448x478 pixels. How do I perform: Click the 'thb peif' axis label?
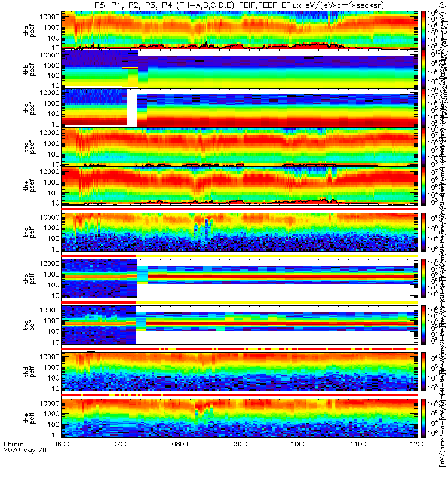tap(29, 278)
